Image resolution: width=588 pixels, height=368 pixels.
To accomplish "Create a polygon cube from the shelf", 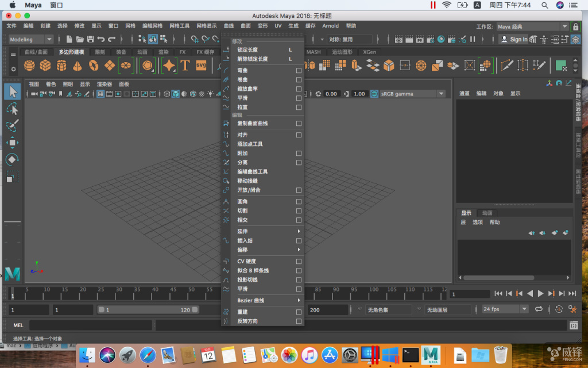I will click(x=45, y=66).
